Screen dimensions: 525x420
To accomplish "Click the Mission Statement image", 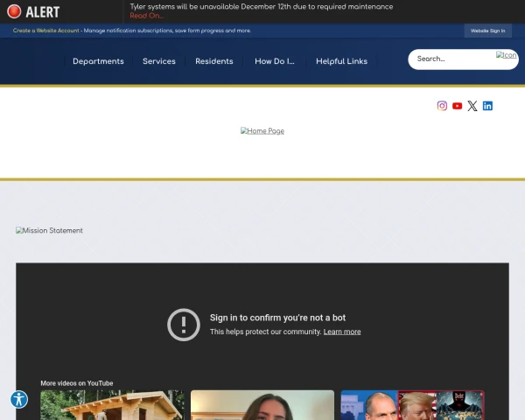I will tap(49, 230).
